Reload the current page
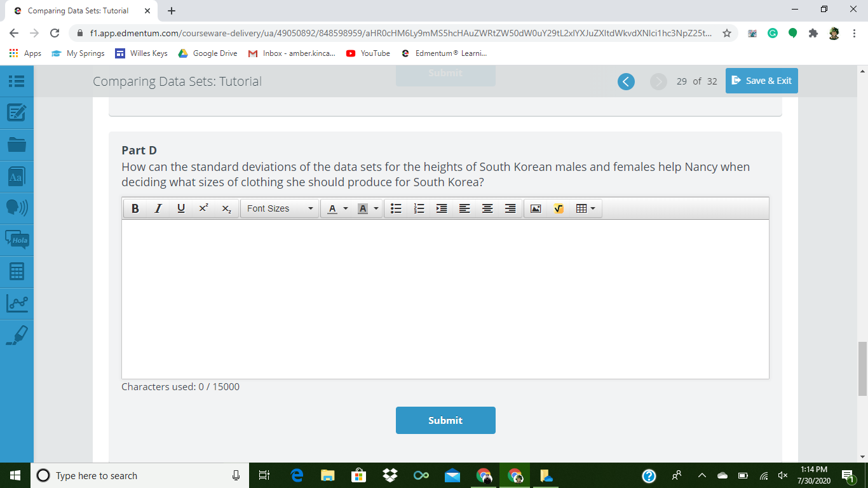 tap(55, 33)
